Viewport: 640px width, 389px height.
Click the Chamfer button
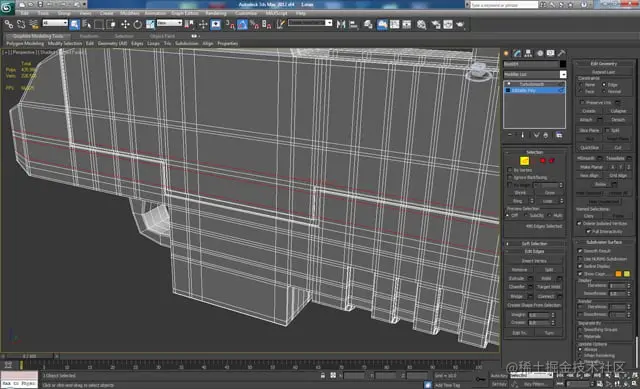517,287
